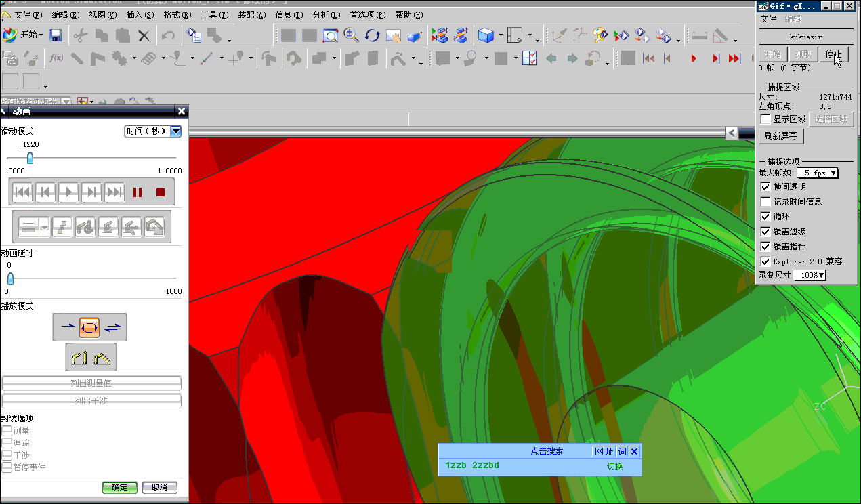Open the 编辑(E) menu

pyautogui.click(x=65, y=15)
